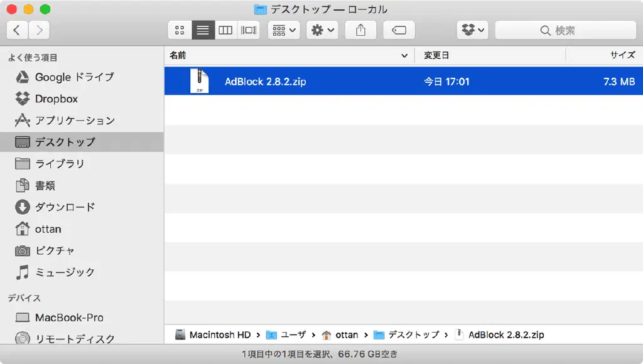This screenshot has height=364, width=643.
Task: Open the arrange-by grouping dropdown
Action: pyautogui.click(x=284, y=30)
